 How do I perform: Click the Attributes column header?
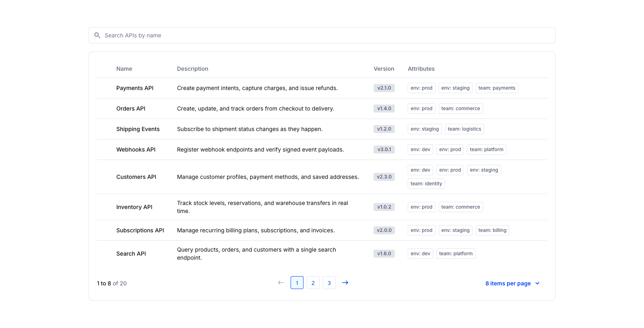coord(421,69)
